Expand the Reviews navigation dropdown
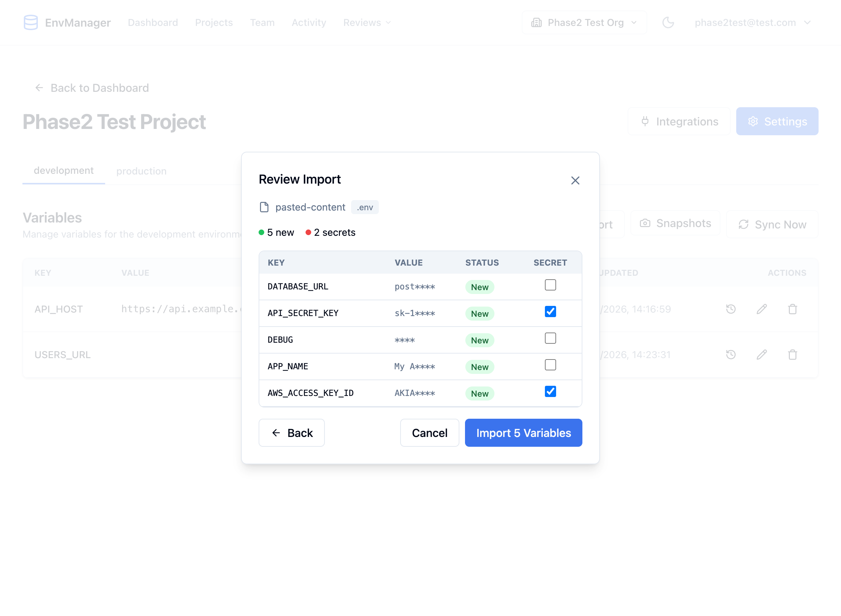 coord(367,22)
